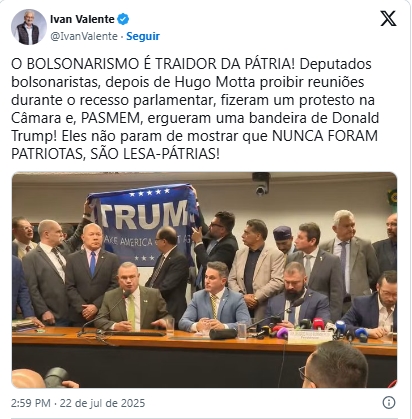Open Ivan Valente's profile avatar
This screenshot has width=412, height=419.
(x=29, y=27)
